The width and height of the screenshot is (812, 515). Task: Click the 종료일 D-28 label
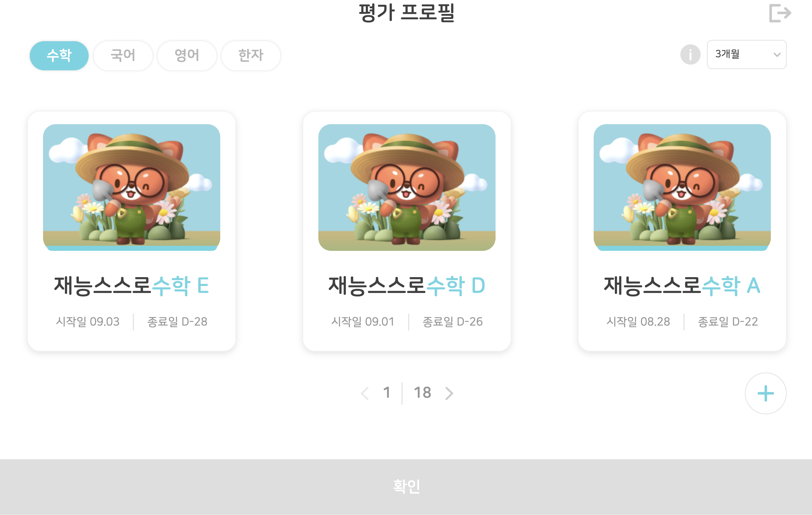point(178,321)
